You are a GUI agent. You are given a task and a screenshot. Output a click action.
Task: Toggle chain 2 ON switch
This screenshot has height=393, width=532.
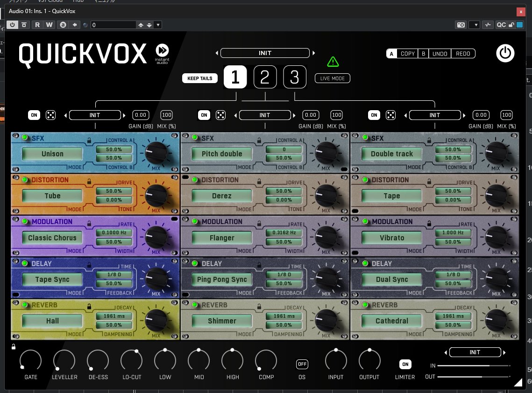(x=204, y=115)
